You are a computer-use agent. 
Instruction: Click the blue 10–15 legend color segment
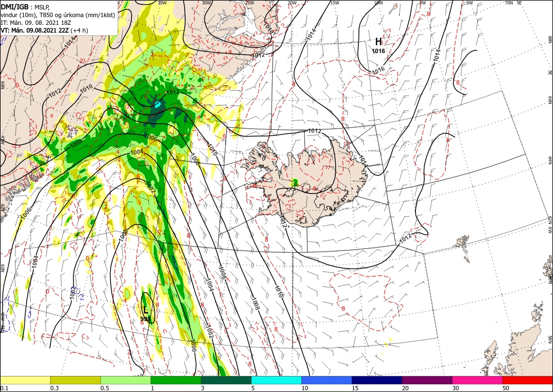(327, 380)
